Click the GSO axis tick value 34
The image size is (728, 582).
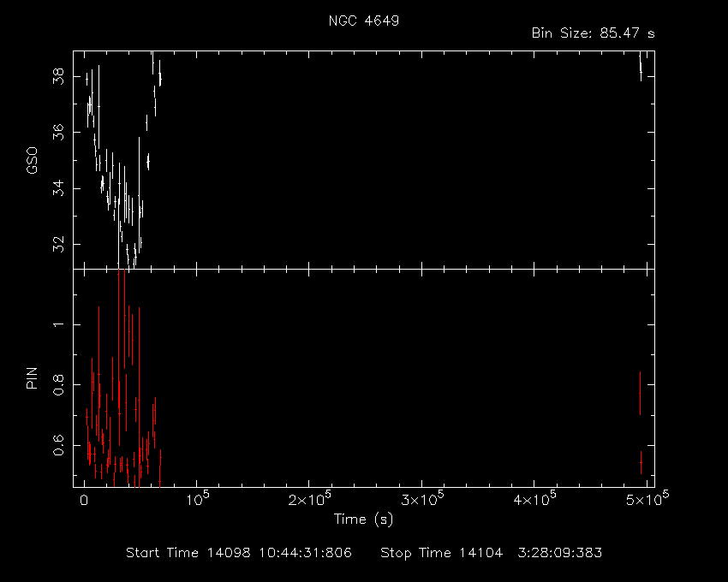point(59,188)
